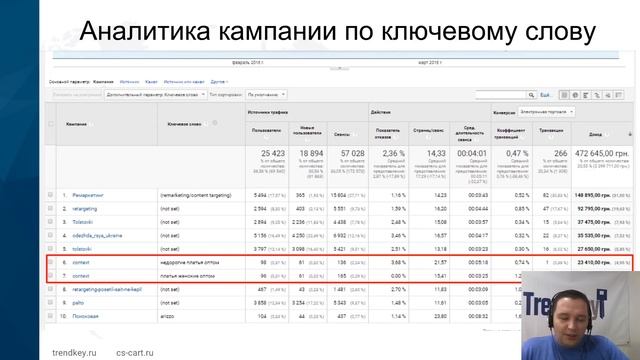This screenshot has height=360, width=640.
Task: Expand the Другое primary dimension dropdown
Action: tap(219, 82)
